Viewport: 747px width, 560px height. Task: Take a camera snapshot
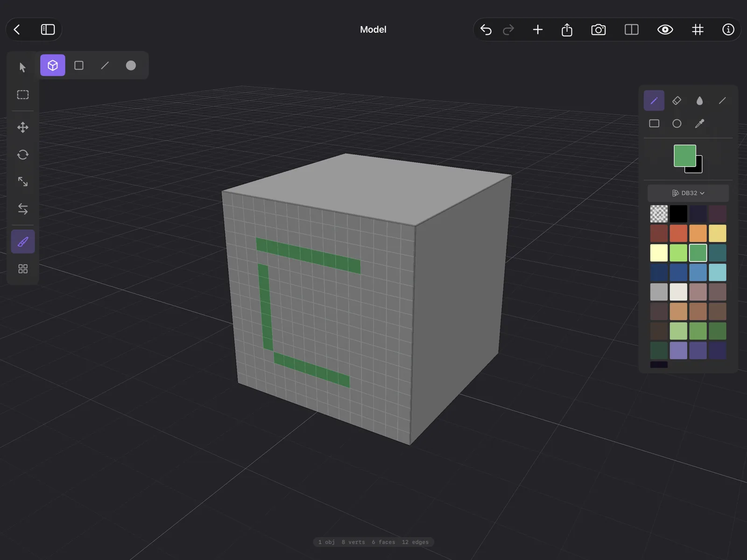(599, 30)
